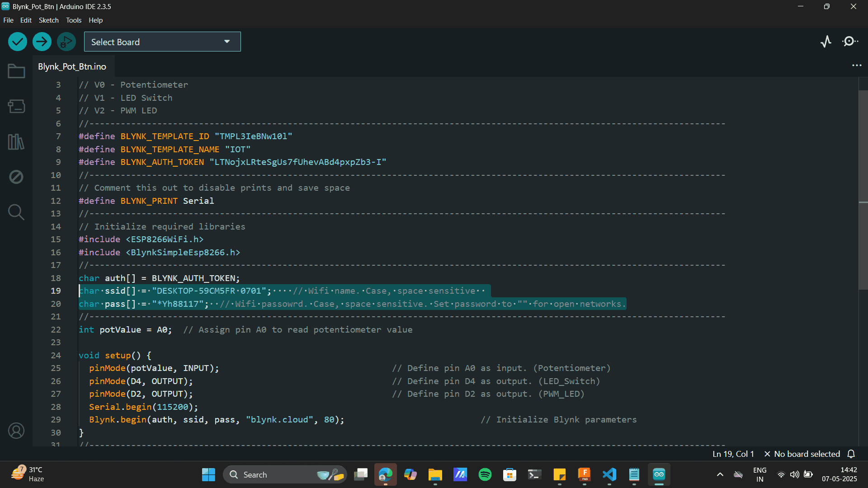Screen dimensions: 868x488
Task: Show hidden system tray icons chevron
Action: tap(720, 474)
